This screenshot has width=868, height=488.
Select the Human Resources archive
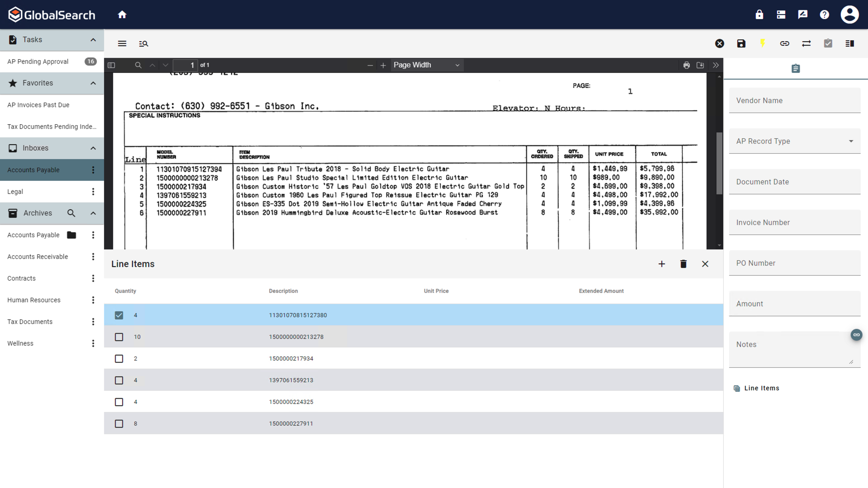pyautogui.click(x=33, y=300)
